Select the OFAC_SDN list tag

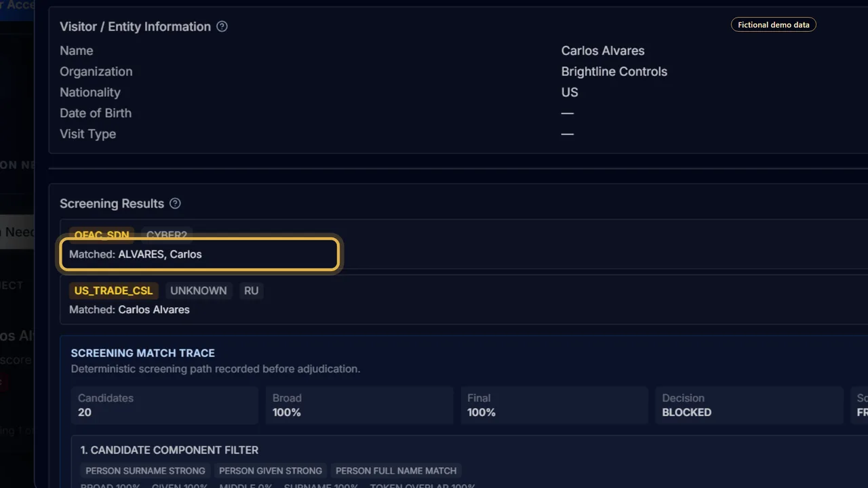click(102, 235)
